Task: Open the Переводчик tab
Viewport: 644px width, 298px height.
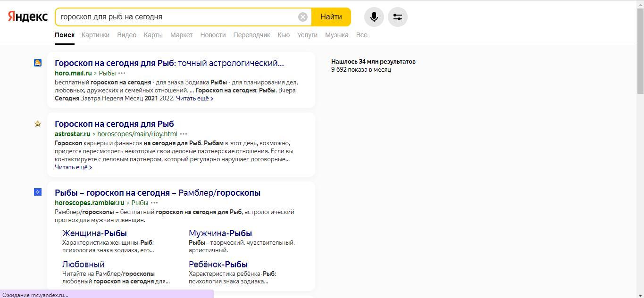Action: tap(251, 35)
